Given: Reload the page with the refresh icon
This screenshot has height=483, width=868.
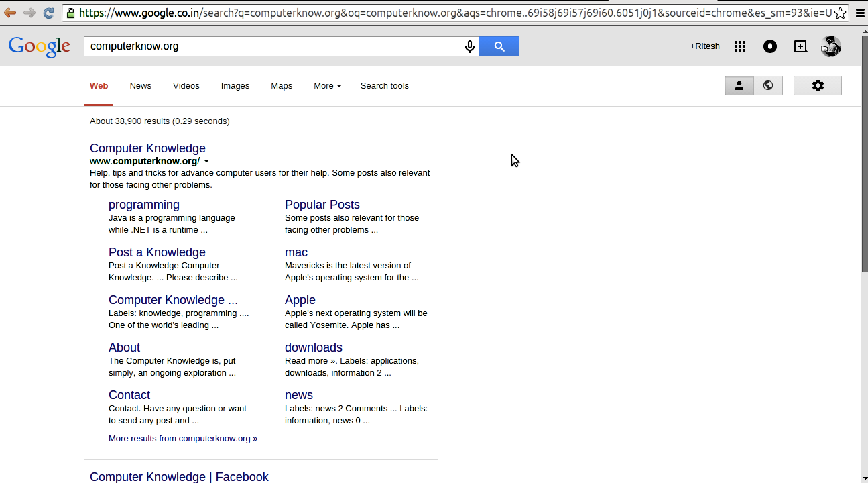Looking at the screenshot, I should coord(48,13).
